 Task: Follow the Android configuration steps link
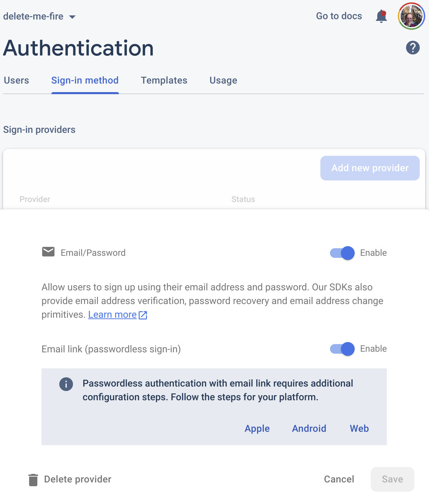(309, 428)
